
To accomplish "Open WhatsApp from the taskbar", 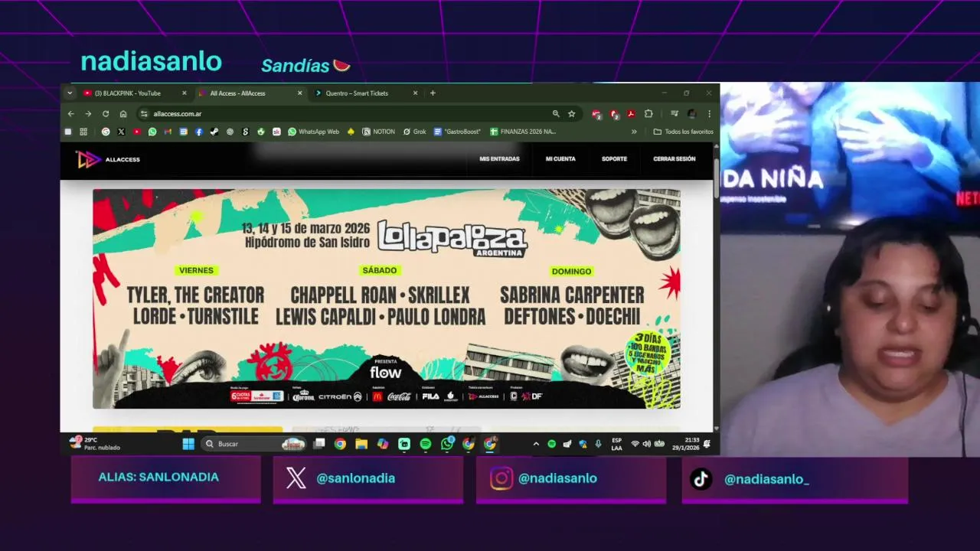I will 447,444.
